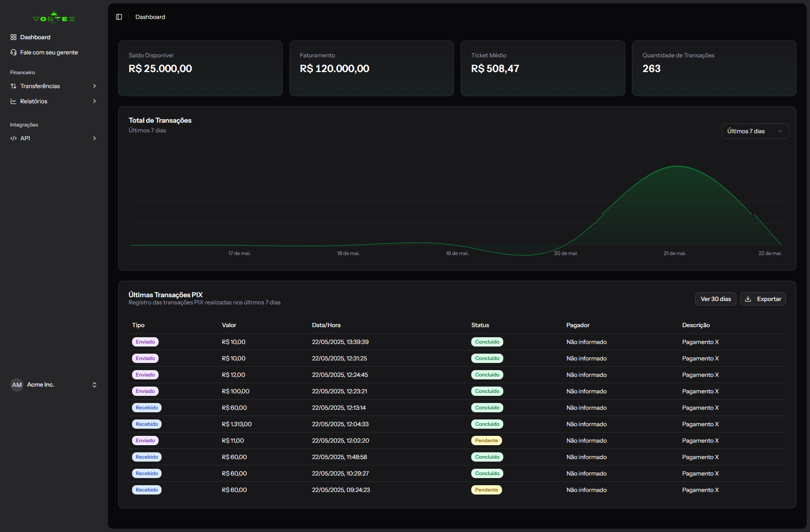Screen dimensions: 810x532
Task: Click the Pendente status at 09:24:23
Action: [x=486, y=490]
